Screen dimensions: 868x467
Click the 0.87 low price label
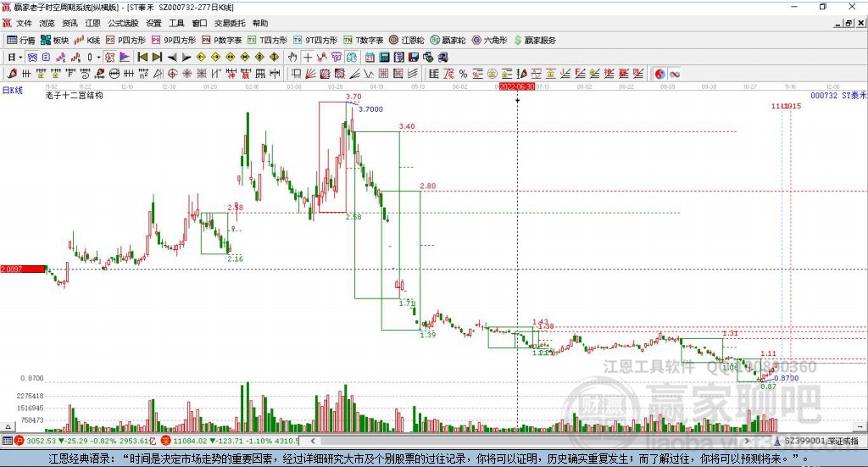tap(768, 386)
